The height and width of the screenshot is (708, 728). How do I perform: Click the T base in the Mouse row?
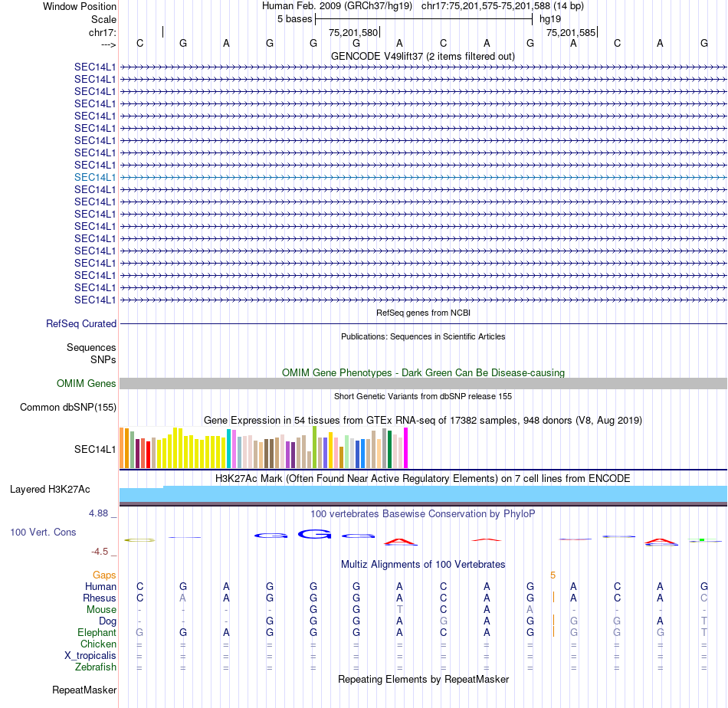tap(399, 610)
